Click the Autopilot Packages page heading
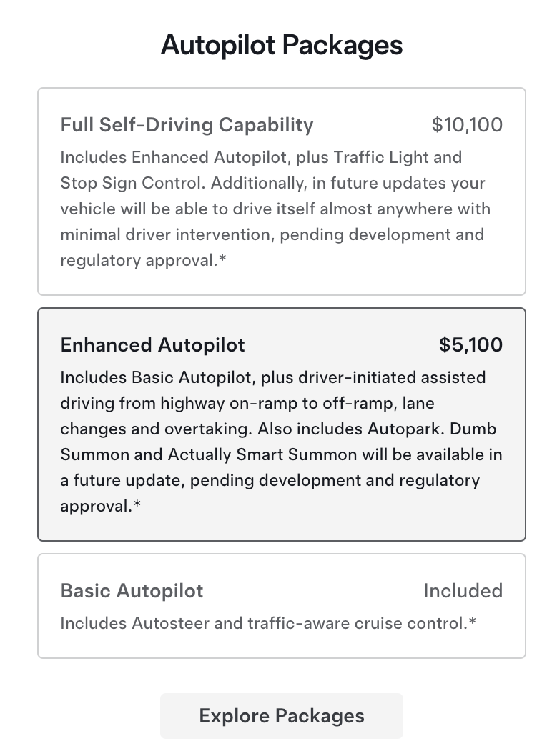Screen dimensions: 542x756 (x=282, y=45)
